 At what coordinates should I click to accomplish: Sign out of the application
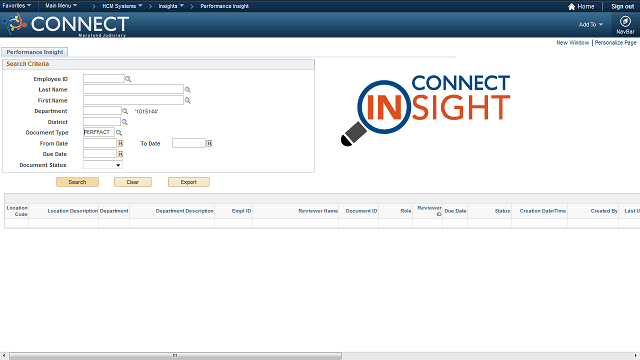pos(622,7)
